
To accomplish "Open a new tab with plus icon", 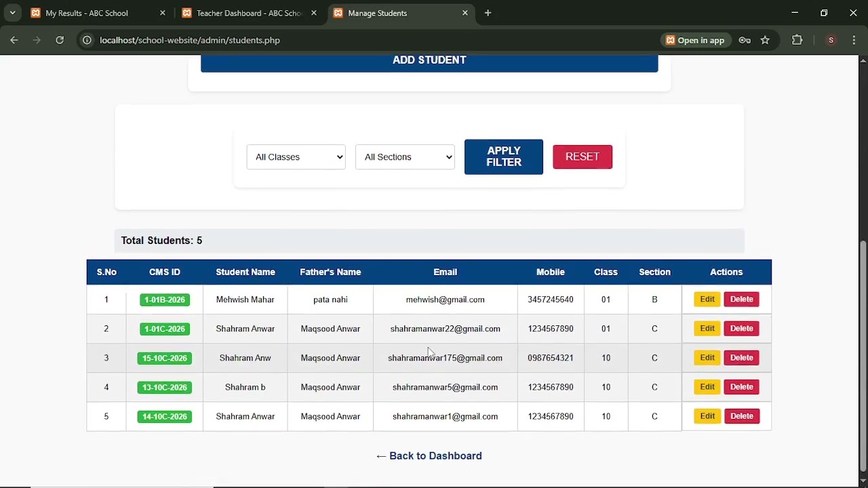I will (x=488, y=13).
